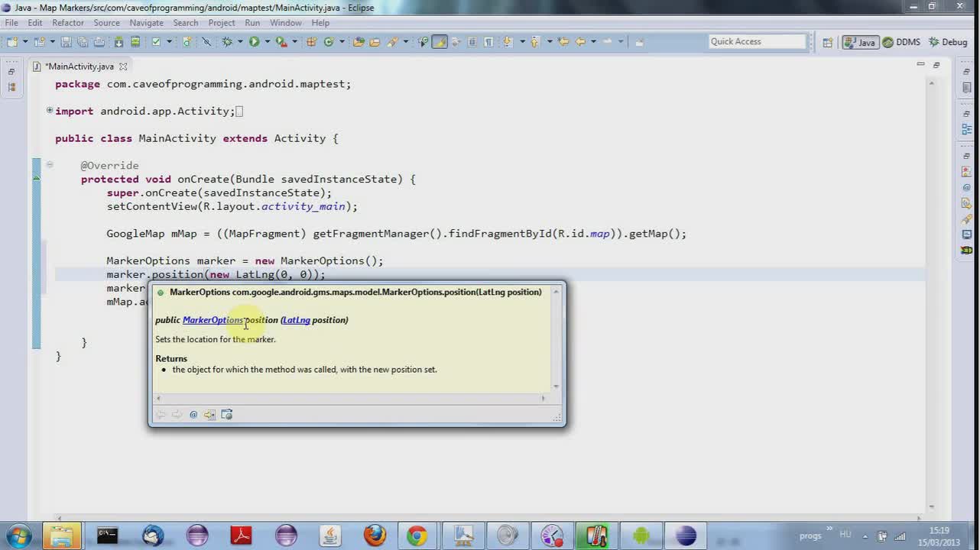The width and height of the screenshot is (980, 550).
Task: Click the Quick Access search field
Action: tap(757, 41)
